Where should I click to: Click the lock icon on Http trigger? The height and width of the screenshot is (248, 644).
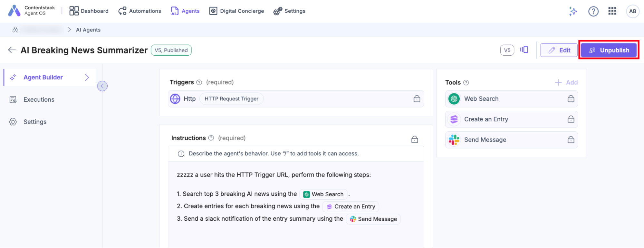pyautogui.click(x=417, y=99)
